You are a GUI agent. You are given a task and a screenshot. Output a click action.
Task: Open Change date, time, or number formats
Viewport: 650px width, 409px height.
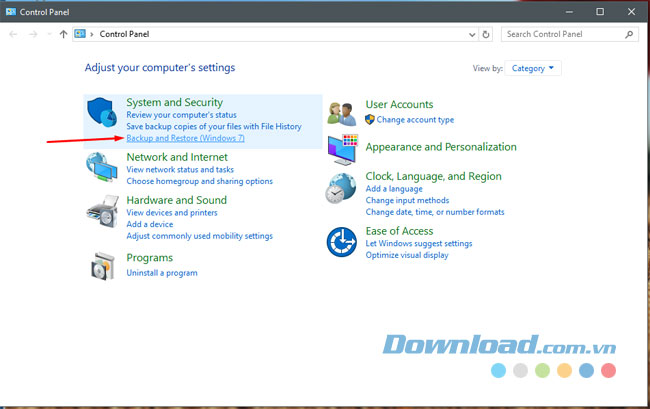435,212
